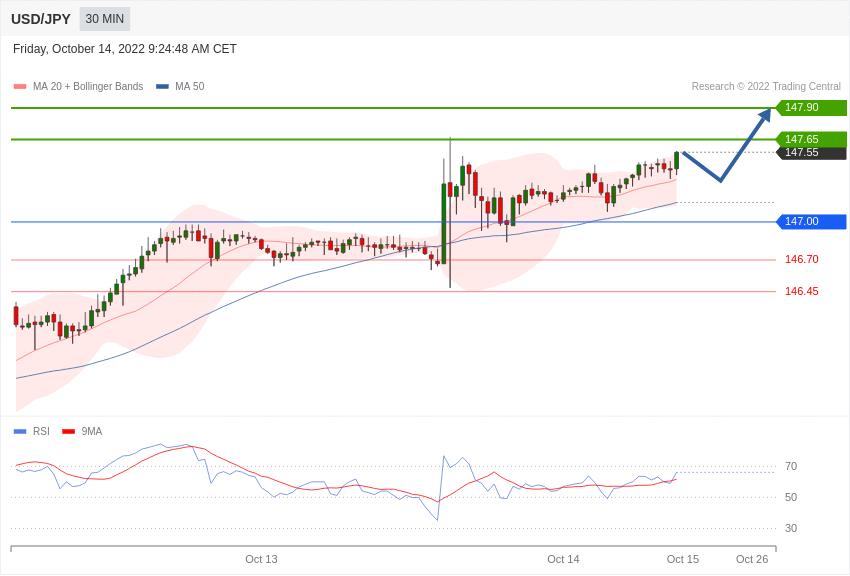Select the USD/JPY symbol title
Image resolution: width=850 pixels, height=576 pixels.
pos(41,19)
